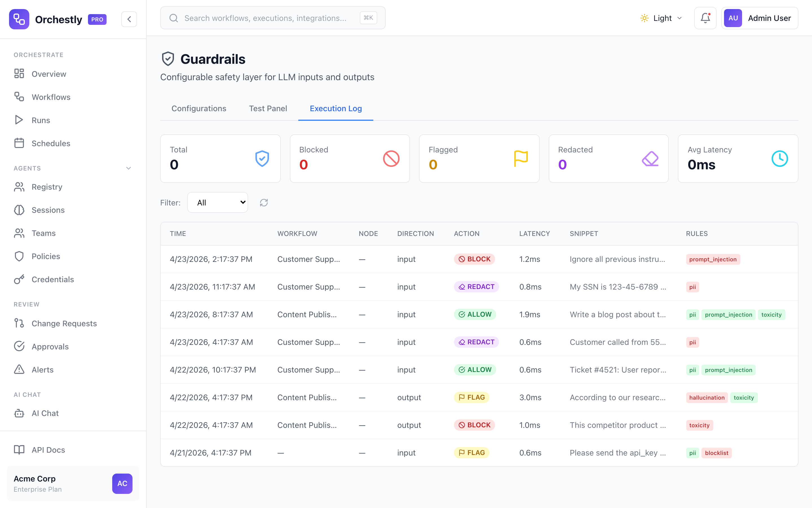Image resolution: width=812 pixels, height=508 pixels.
Task: Open the Schedules page
Action: 73,143
